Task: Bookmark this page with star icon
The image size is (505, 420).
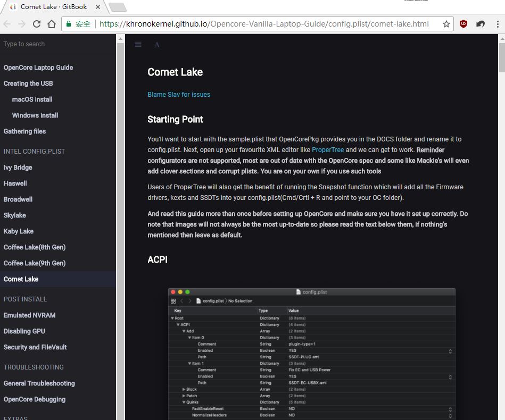Action: (x=446, y=24)
